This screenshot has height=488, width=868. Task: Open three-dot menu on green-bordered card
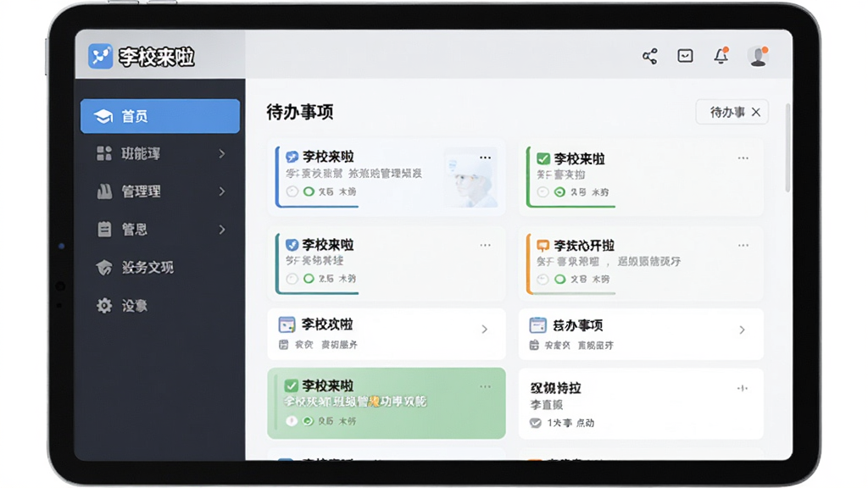pyautogui.click(x=743, y=158)
